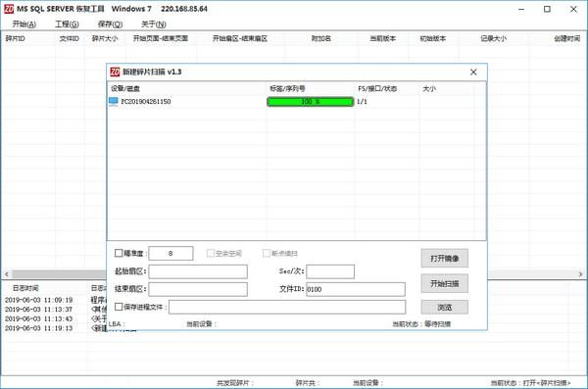Click the 文件ID column header in the main window
The height and width of the screenshot is (389, 588).
pyautogui.click(x=69, y=38)
